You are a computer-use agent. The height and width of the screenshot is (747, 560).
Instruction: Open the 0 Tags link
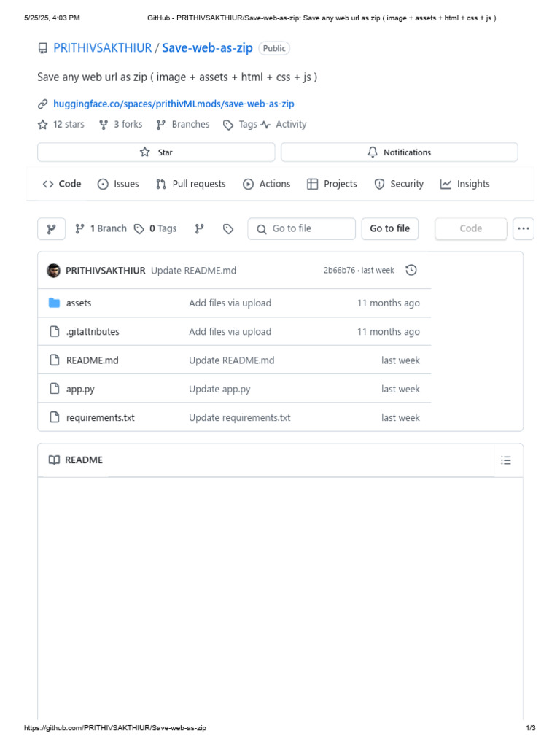click(x=155, y=228)
